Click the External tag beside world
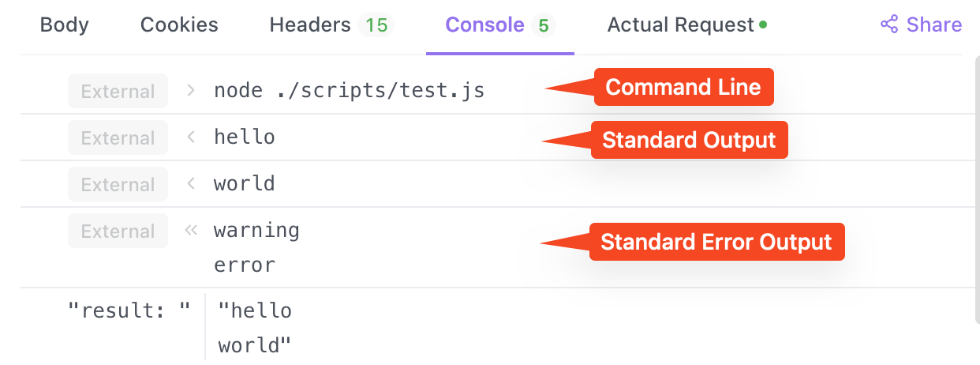 click(x=118, y=184)
